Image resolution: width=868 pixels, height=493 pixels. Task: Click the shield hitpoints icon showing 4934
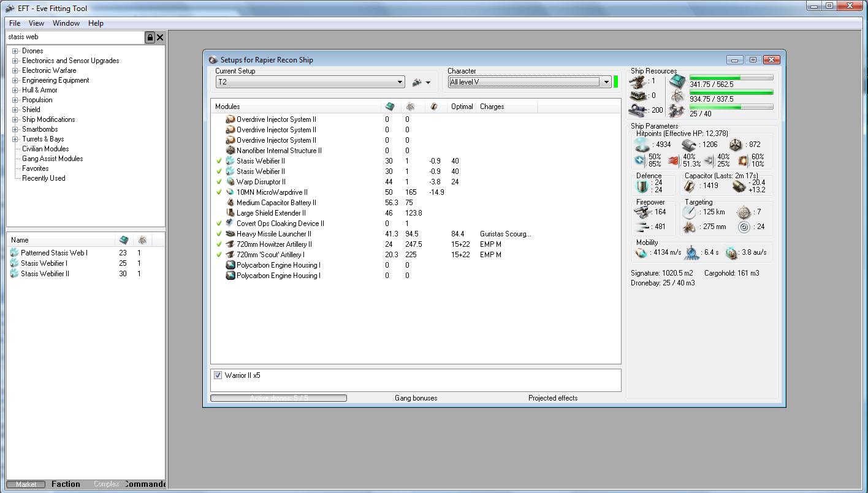coord(643,145)
